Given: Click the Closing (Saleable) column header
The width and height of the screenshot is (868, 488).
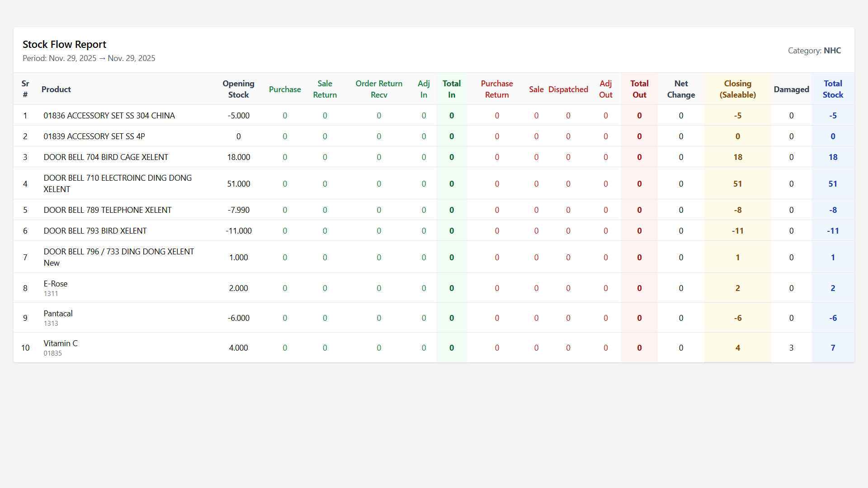Looking at the screenshot, I should [x=737, y=89].
